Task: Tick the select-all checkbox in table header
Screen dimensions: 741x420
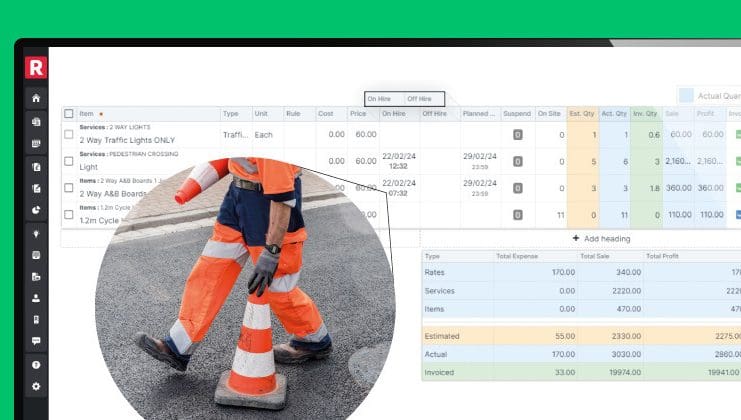Action: (x=69, y=114)
